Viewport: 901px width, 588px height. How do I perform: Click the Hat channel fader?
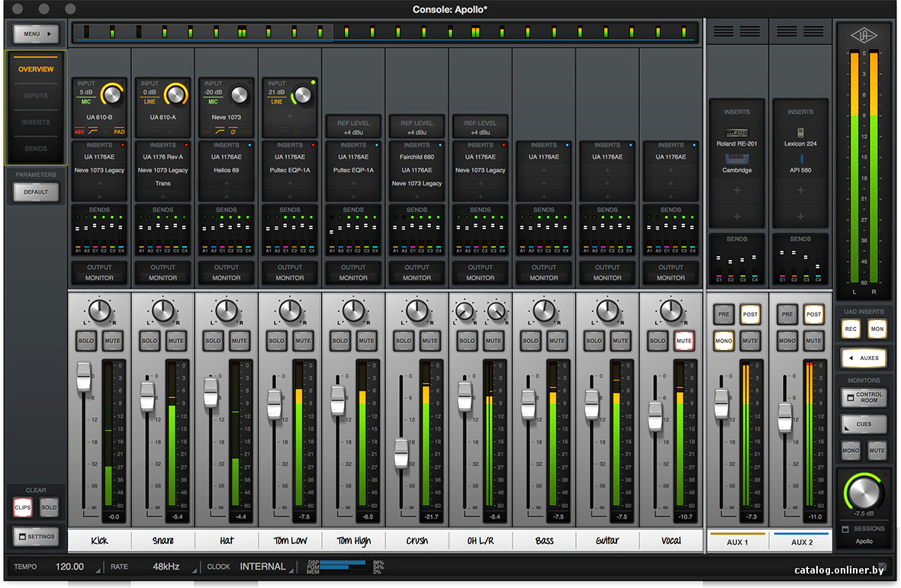tap(211, 392)
